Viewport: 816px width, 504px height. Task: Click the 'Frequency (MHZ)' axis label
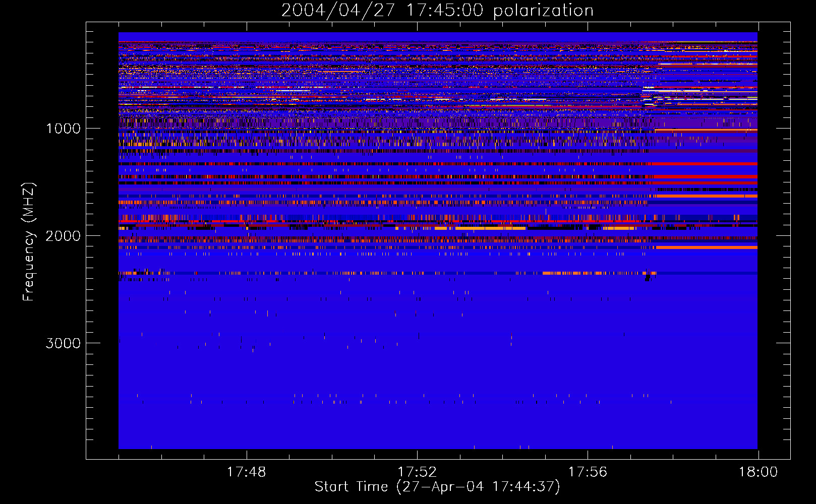29,242
